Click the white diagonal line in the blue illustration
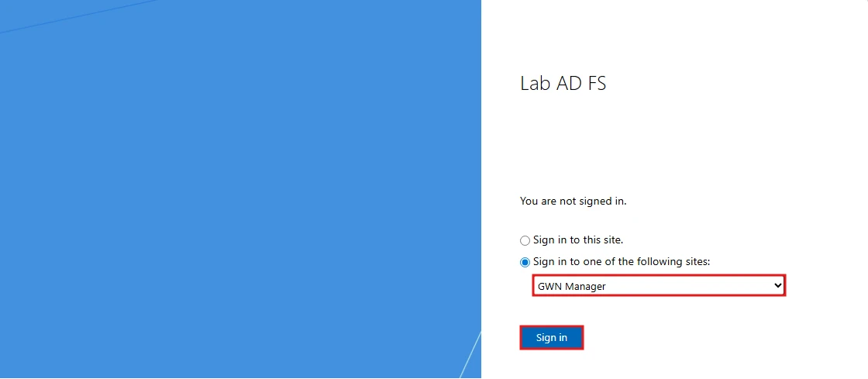 (470, 354)
